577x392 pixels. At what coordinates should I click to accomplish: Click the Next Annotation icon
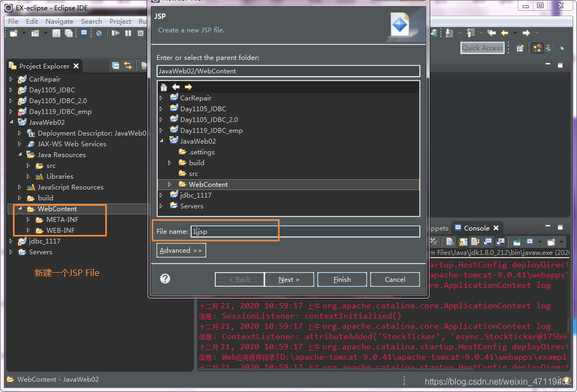tap(449, 33)
